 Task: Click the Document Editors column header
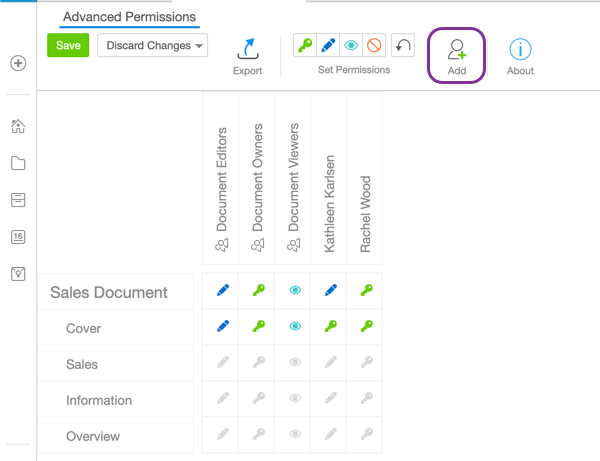pos(221,190)
